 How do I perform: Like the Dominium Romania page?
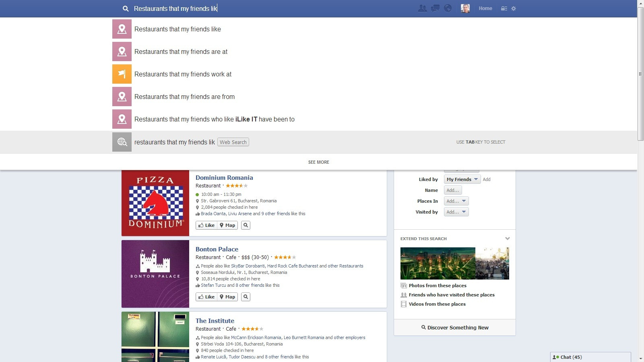coord(206,225)
